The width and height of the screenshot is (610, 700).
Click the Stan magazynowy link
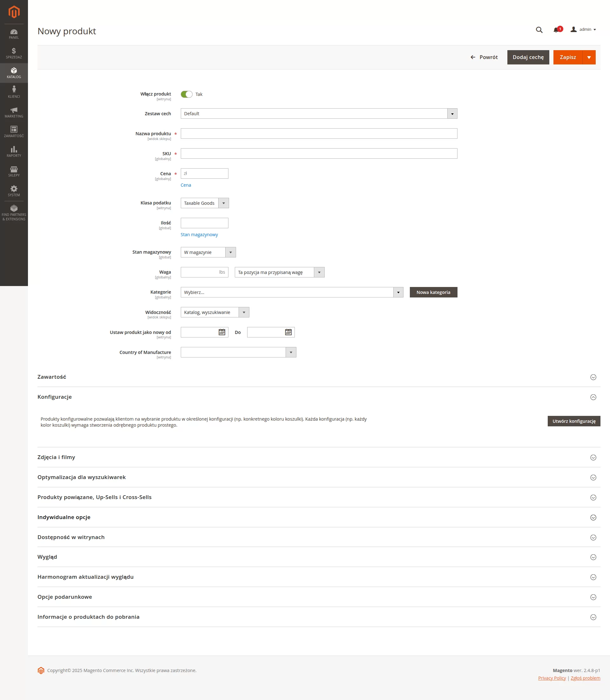tap(199, 235)
